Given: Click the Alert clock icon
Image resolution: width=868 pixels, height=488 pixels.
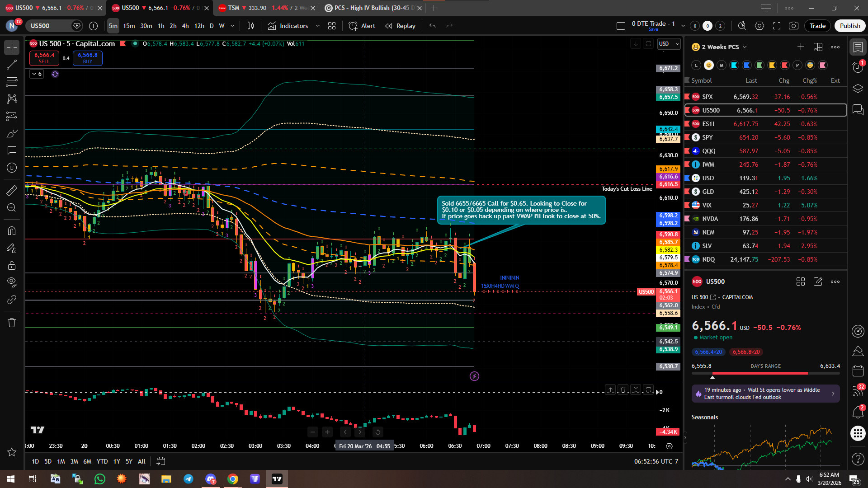Looking at the screenshot, I should pyautogui.click(x=353, y=26).
